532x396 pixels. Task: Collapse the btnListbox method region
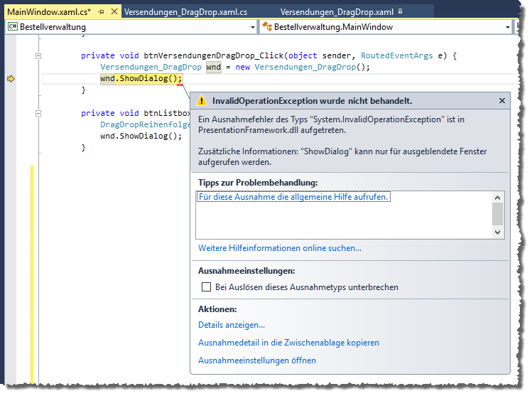[38, 113]
